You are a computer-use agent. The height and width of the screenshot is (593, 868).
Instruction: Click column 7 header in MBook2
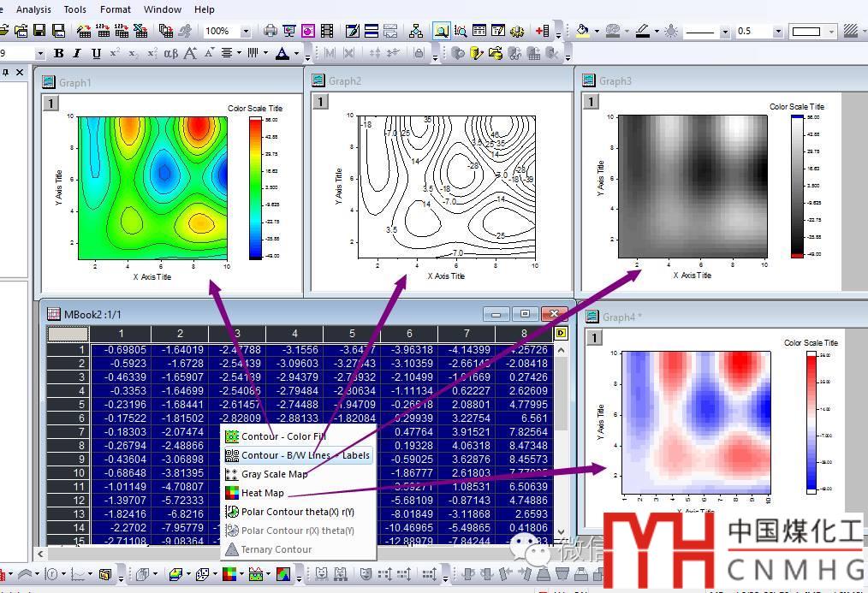point(467,333)
